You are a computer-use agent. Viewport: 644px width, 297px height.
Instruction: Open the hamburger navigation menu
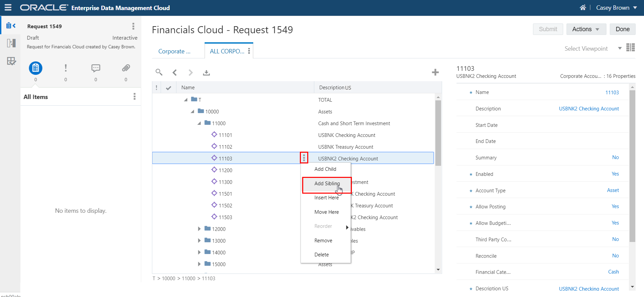[8, 7]
